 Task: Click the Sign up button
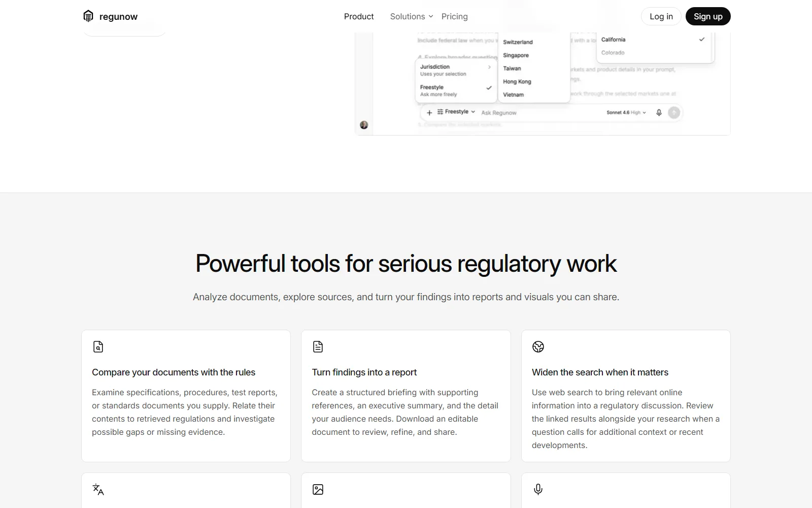(708, 16)
